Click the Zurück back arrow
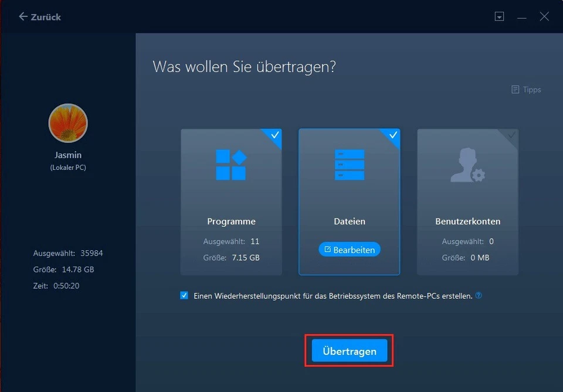The width and height of the screenshot is (563, 392). [22, 16]
